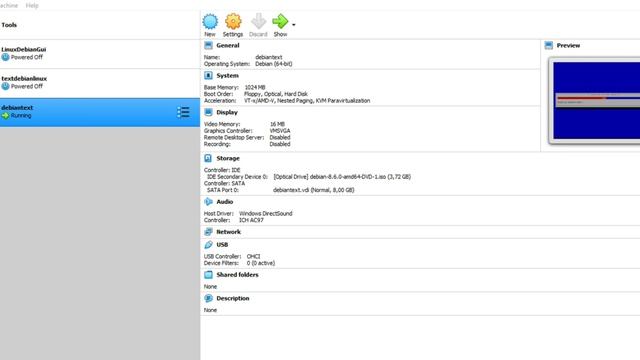Viewport: 640px width, 360px height.
Task: Click the New virtual machine icon
Action: click(x=210, y=21)
